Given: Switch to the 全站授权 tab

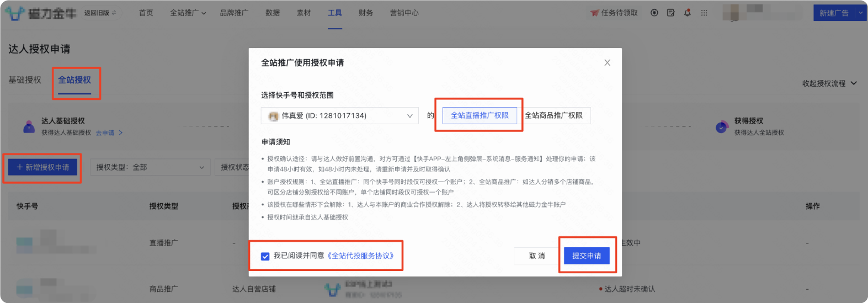Looking at the screenshot, I should 74,80.
